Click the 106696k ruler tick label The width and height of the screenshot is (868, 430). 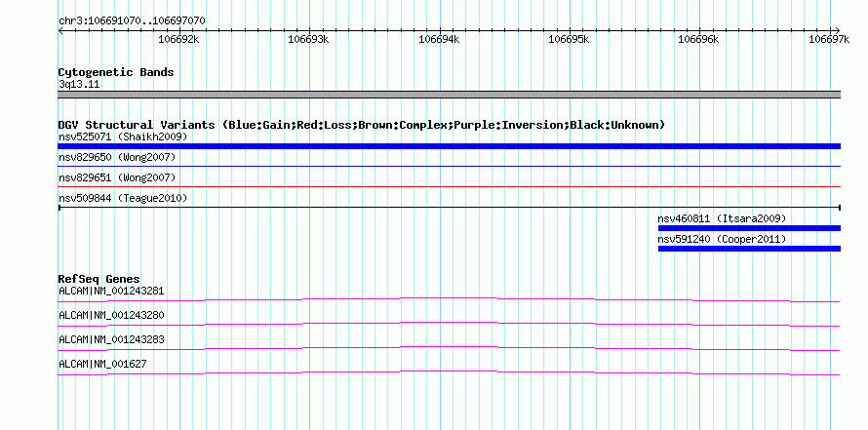698,39
